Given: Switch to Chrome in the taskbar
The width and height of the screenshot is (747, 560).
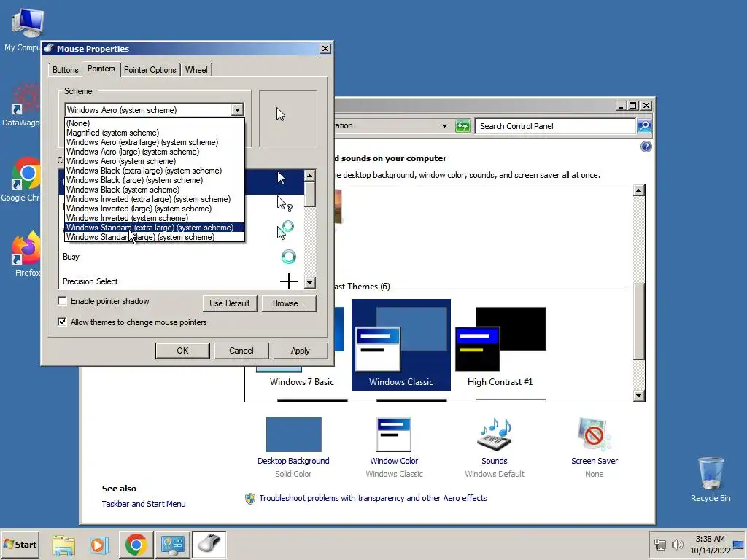Looking at the screenshot, I should [x=136, y=545].
